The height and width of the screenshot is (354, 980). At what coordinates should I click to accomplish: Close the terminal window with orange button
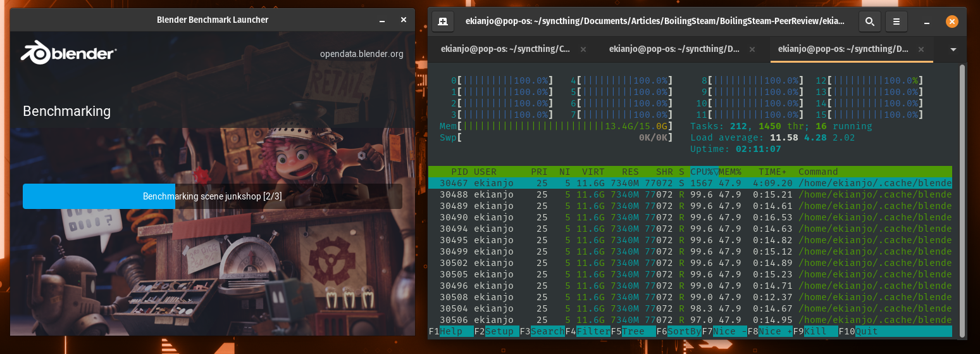(952, 22)
